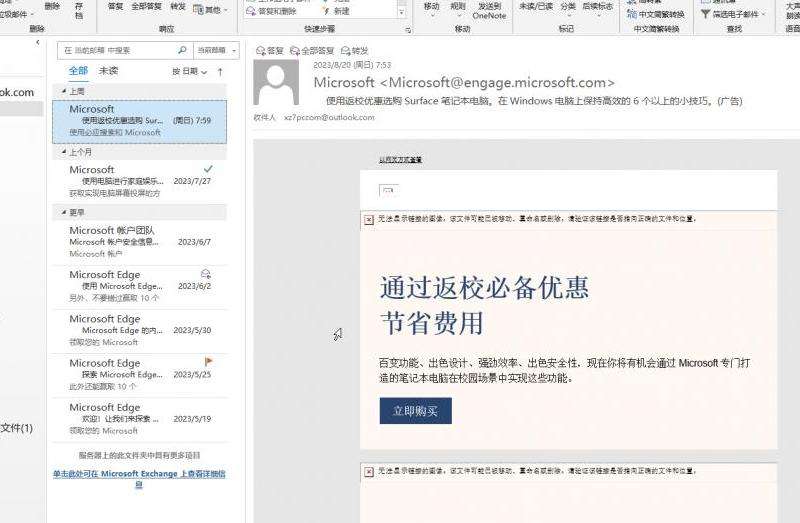Click 发送到 OneNote button
Screen dimensions: 800x523
[489, 11]
